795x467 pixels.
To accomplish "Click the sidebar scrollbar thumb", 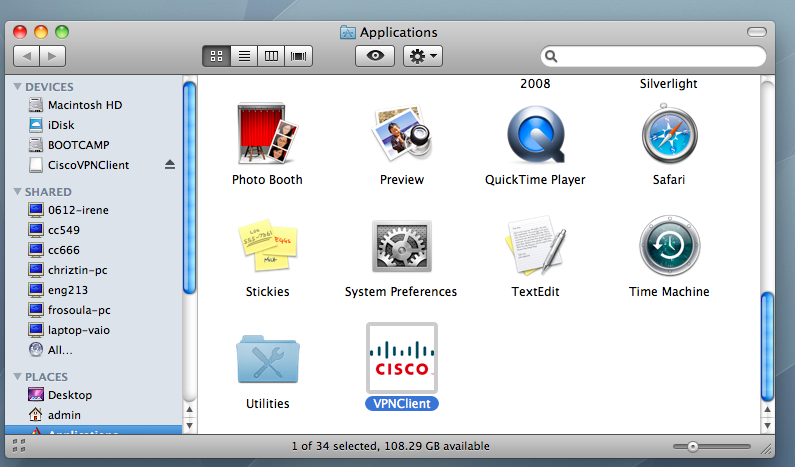I will pyautogui.click(x=189, y=188).
